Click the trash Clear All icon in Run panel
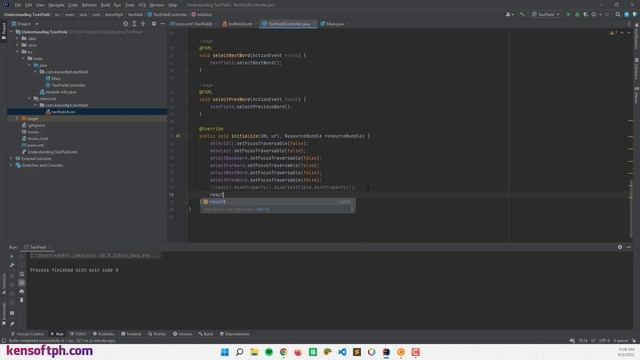Screen dimensions: 640x360 tap(22, 300)
